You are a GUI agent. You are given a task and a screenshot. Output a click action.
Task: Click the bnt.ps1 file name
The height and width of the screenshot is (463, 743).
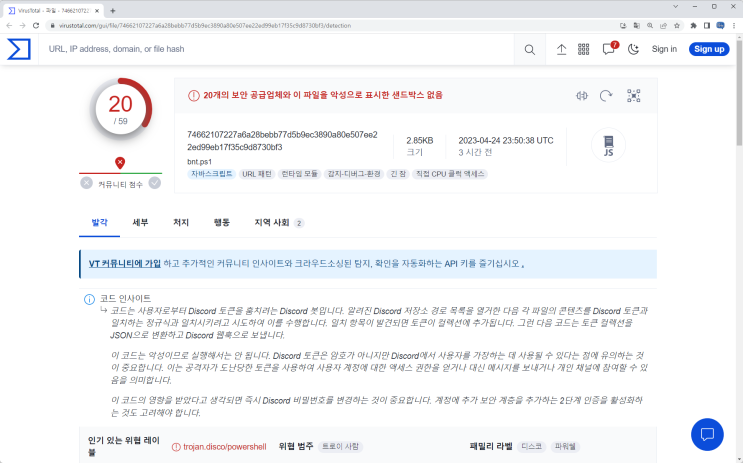pos(199,162)
